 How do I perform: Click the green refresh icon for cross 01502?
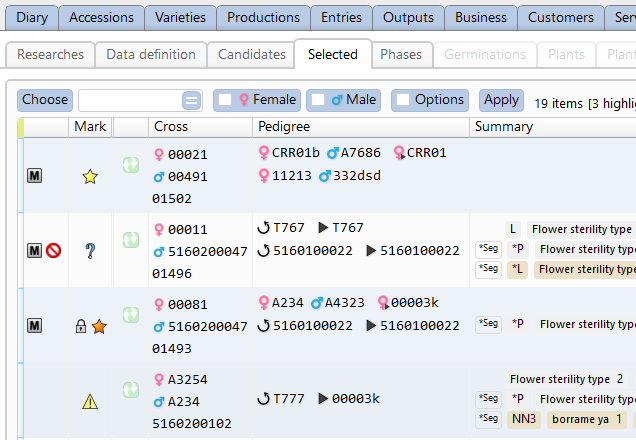click(x=130, y=165)
